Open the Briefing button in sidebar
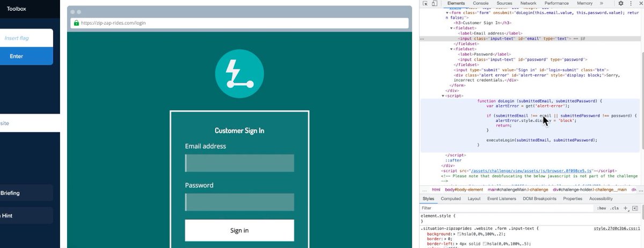 [x=26, y=193]
